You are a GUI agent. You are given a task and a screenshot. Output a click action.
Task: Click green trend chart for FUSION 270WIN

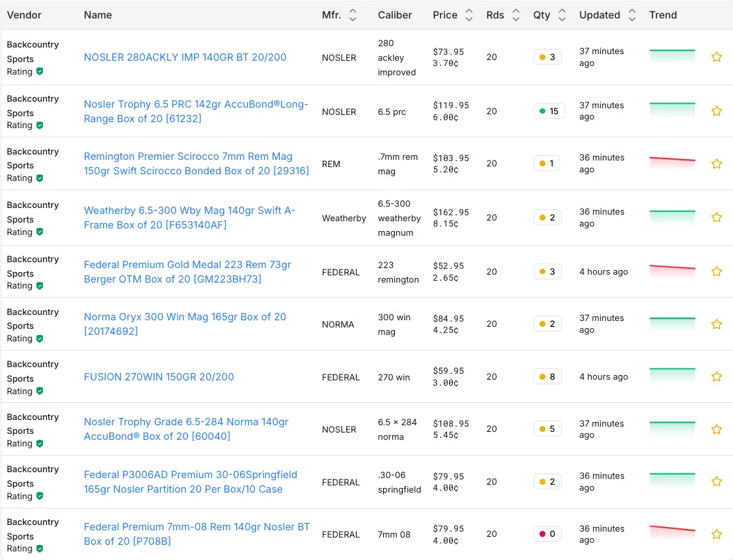click(672, 376)
